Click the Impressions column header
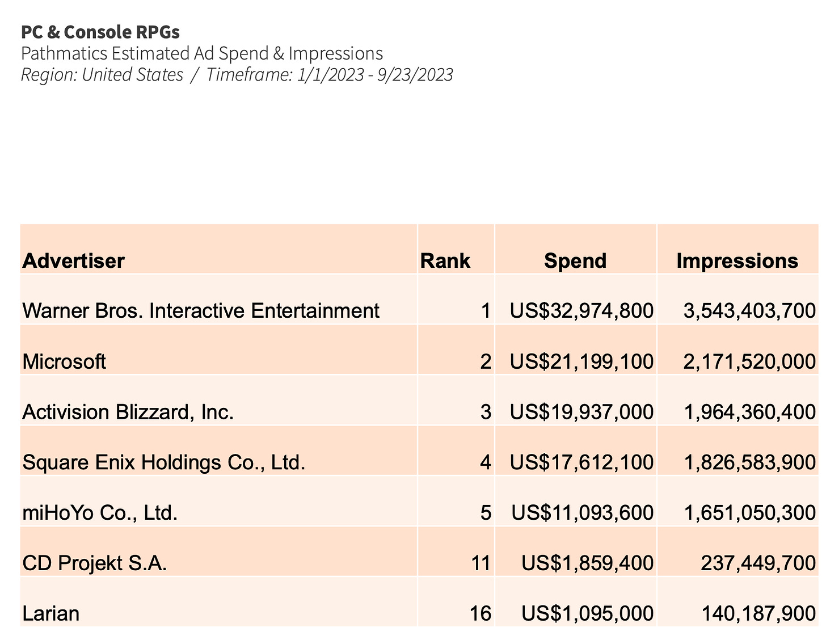The image size is (826, 644). coord(737,260)
